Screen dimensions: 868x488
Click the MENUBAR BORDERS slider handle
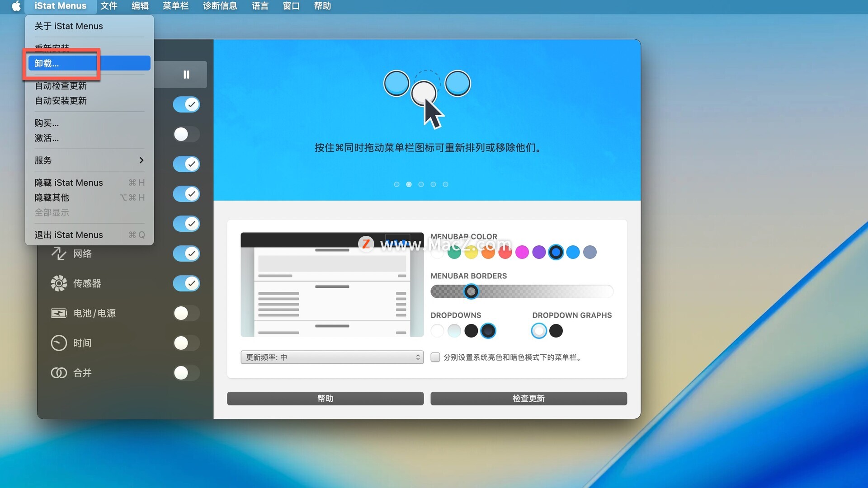click(471, 291)
